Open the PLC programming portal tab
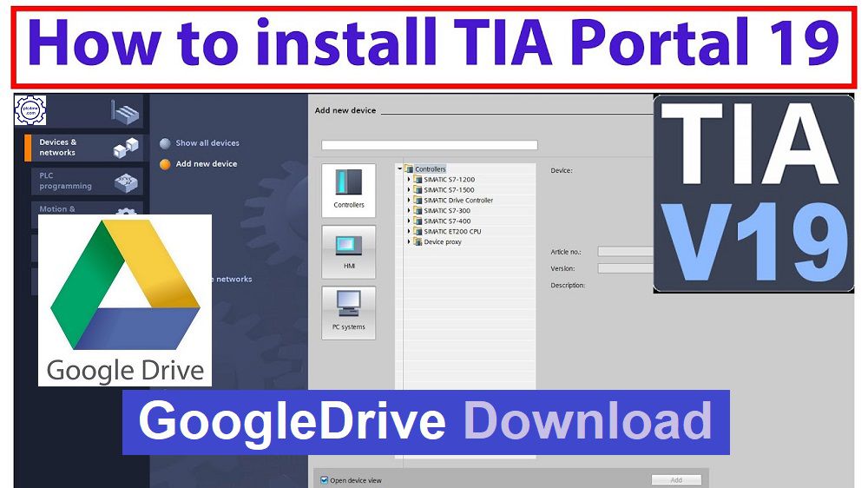This screenshot has height=488, width=868. coord(65,181)
